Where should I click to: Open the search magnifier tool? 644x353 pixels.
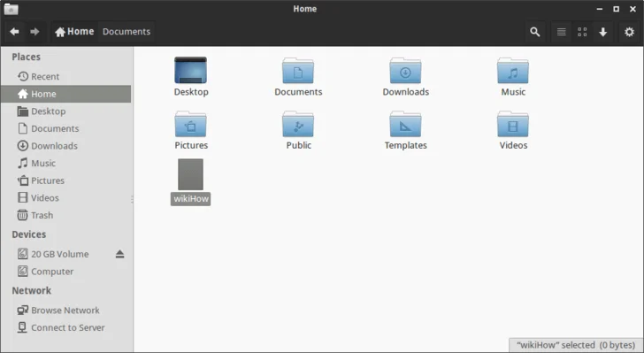pyautogui.click(x=534, y=32)
